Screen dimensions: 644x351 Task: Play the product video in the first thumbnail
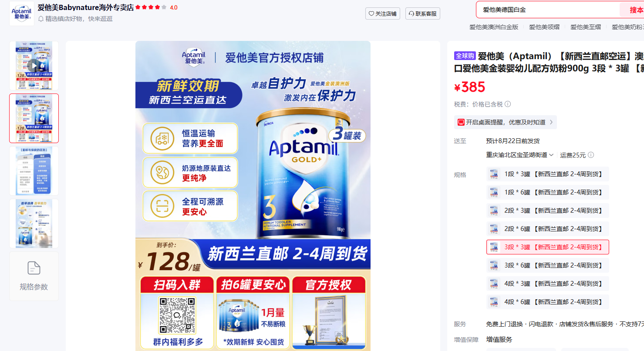click(34, 66)
